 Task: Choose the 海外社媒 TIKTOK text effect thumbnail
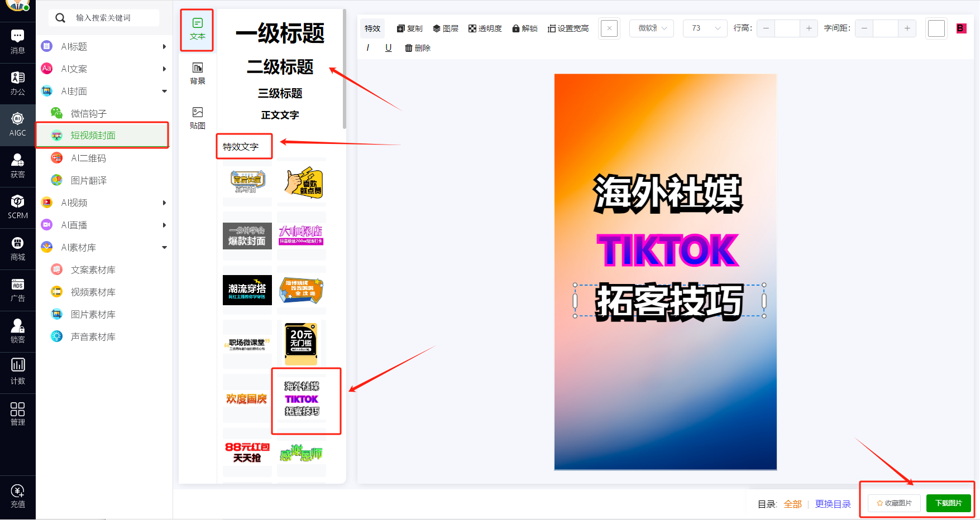[x=302, y=398]
